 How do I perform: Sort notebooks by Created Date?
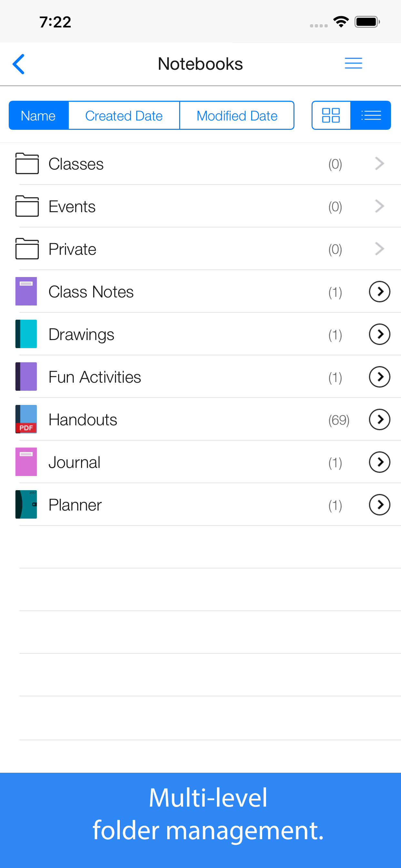[124, 116]
